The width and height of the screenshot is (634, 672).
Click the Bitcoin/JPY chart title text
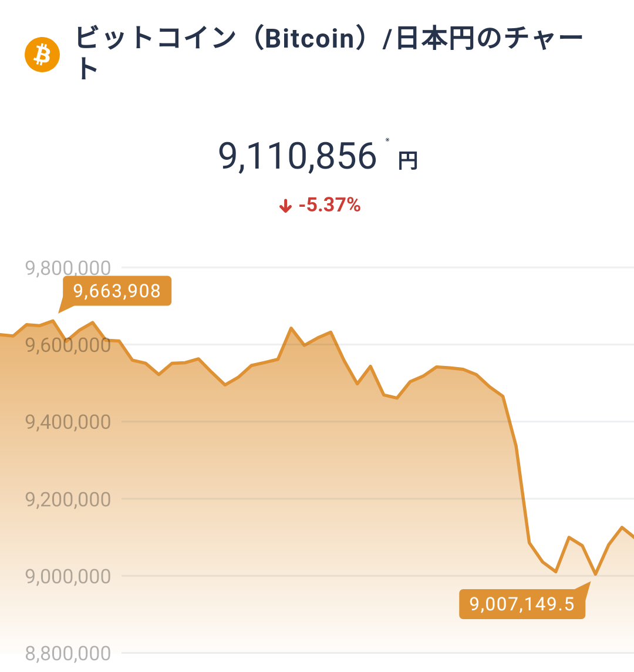click(x=329, y=52)
